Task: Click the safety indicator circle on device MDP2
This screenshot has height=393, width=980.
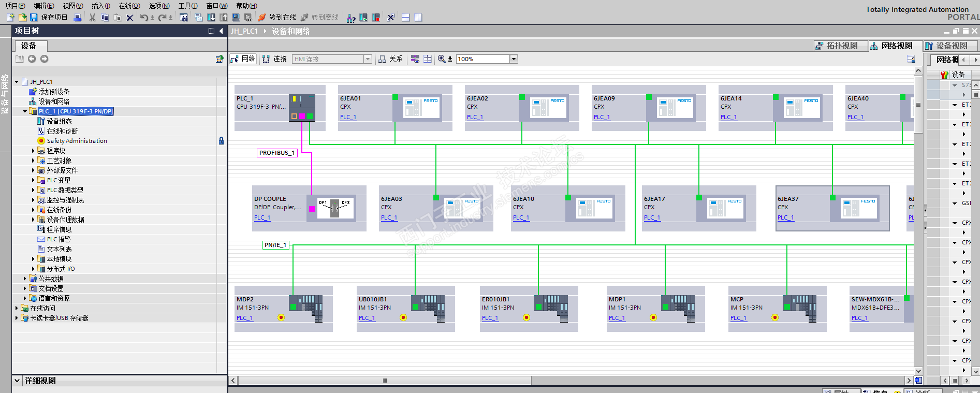Action: pos(281,317)
